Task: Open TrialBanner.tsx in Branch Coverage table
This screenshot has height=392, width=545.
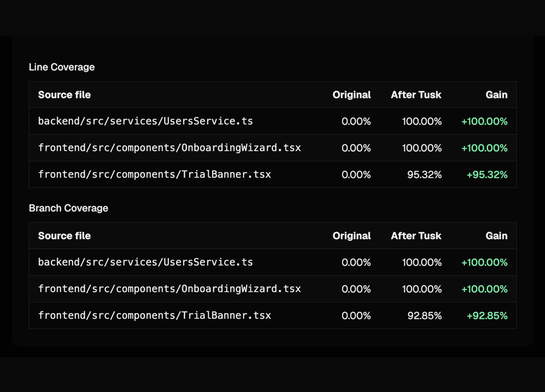Action: pyautogui.click(x=154, y=315)
